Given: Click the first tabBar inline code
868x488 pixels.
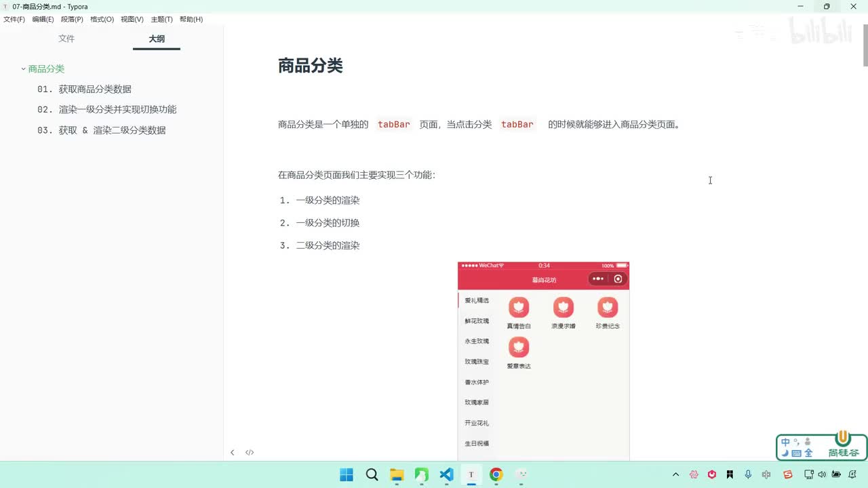Looking at the screenshot, I should (x=394, y=124).
